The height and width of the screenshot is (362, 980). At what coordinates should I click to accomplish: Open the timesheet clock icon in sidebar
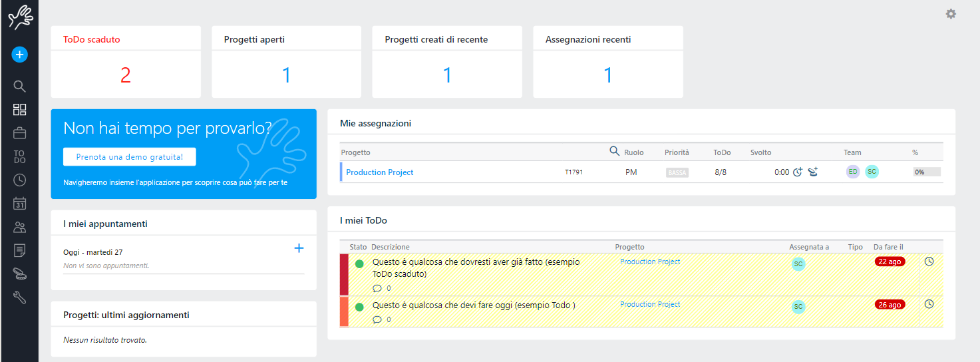pos(19,180)
